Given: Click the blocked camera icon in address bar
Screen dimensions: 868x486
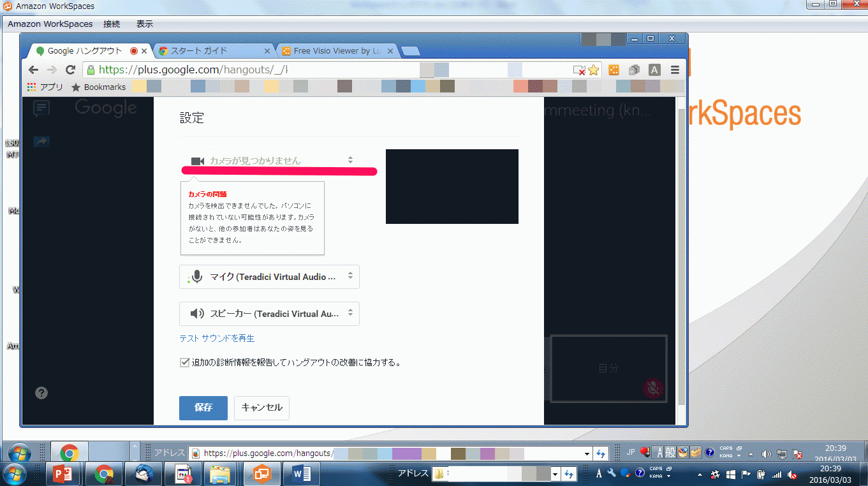Looking at the screenshot, I should [579, 70].
